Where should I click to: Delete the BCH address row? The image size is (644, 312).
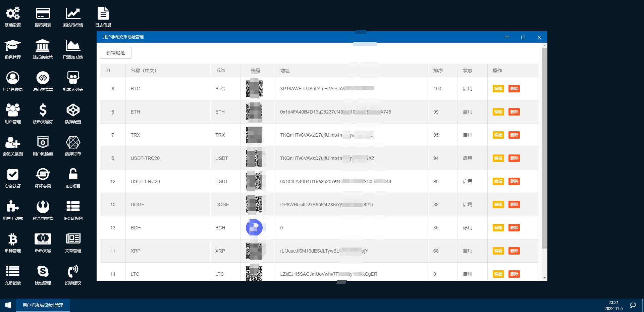[x=514, y=228]
